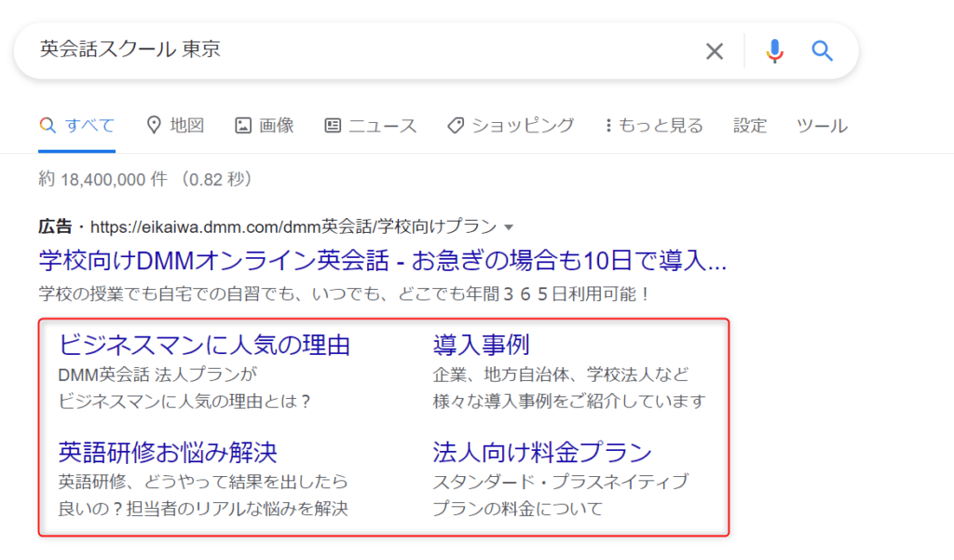Open the 英語研修お悩み解決 sitelink
The width and height of the screenshot is (954, 560).
pos(168,452)
